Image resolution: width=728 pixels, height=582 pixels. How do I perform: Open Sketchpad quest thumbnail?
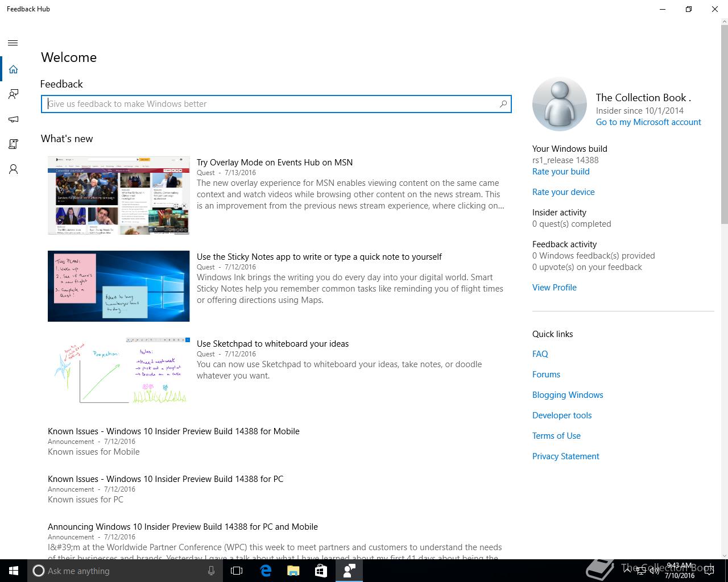coord(118,371)
